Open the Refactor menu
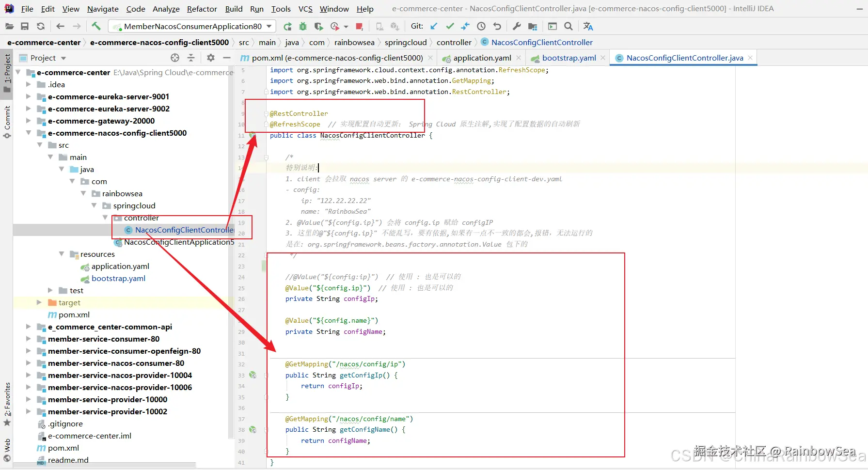Screen dimensions: 868x470 (x=202, y=9)
